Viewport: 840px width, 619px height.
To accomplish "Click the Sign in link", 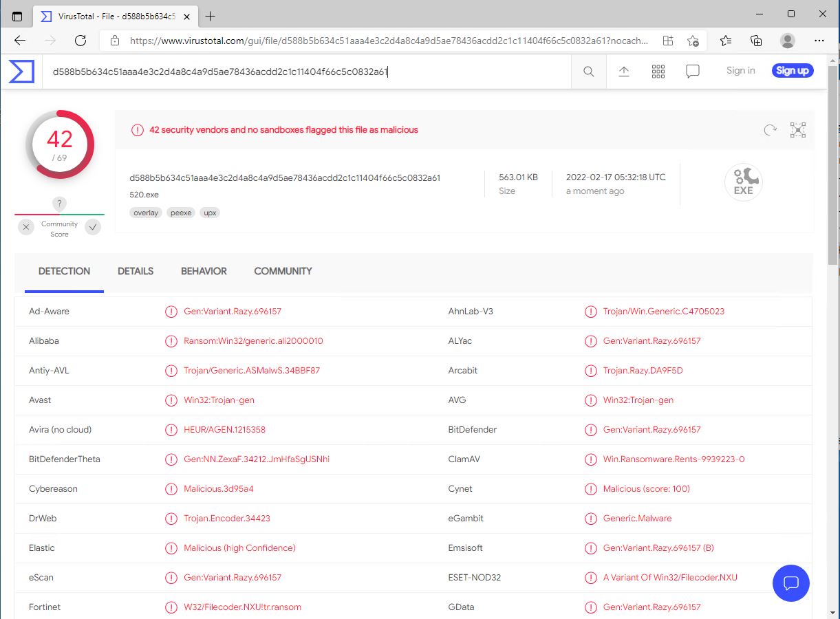I will point(740,70).
